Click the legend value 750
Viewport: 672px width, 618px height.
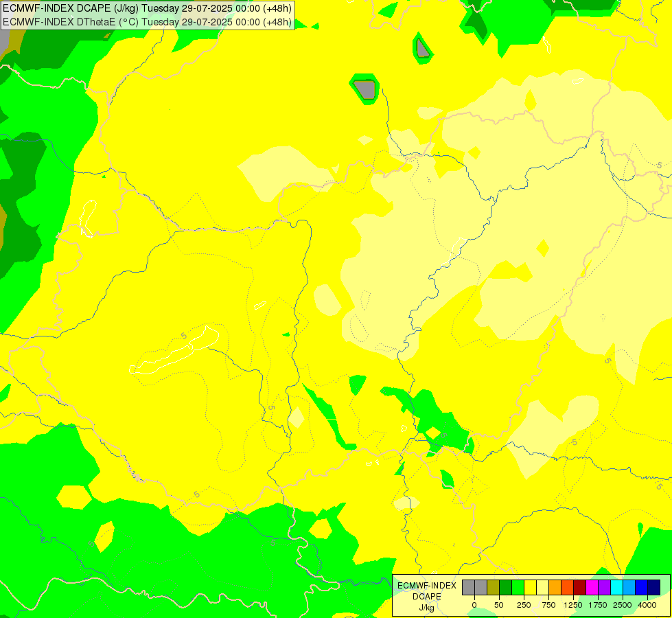548,605
